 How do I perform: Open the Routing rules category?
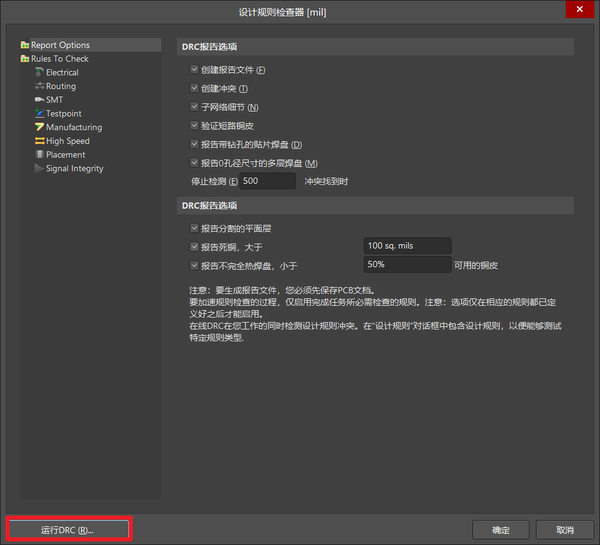[x=61, y=86]
